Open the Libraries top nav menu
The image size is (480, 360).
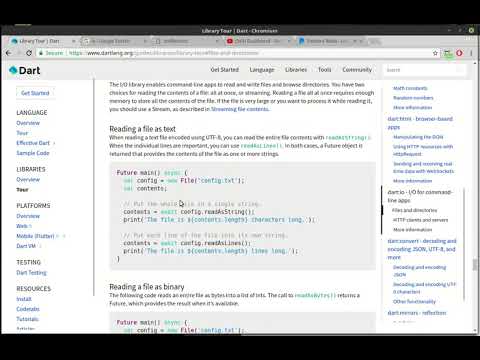pos(296,70)
